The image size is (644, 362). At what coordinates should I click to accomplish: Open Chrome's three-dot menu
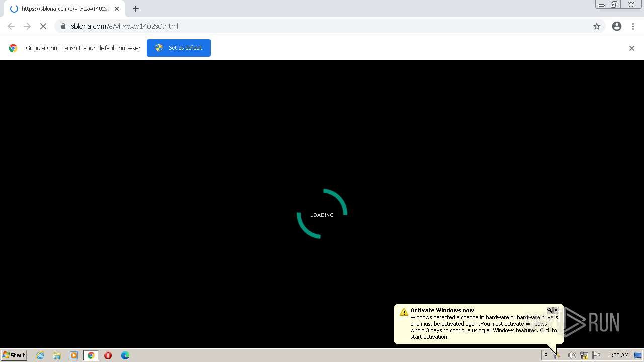[633, 26]
